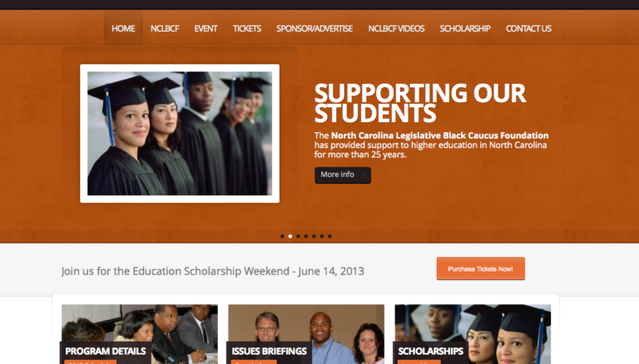View the NCLBCF VIDEOS section
This screenshot has width=639, height=364.
click(x=396, y=28)
